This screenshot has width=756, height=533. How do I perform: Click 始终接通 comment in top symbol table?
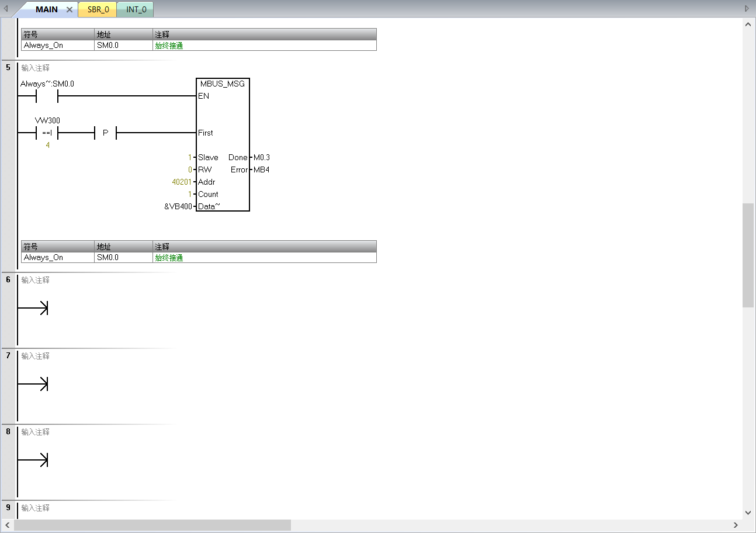[x=265, y=45]
